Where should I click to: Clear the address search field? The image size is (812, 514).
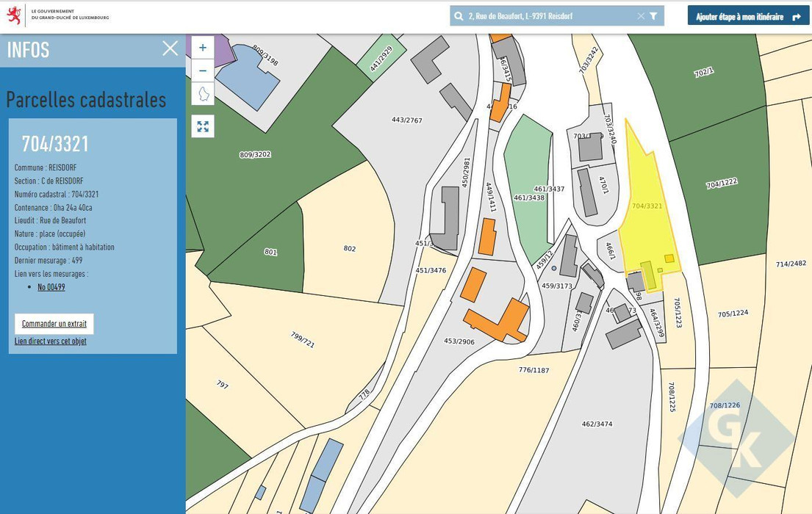pyautogui.click(x=641, y=16)
